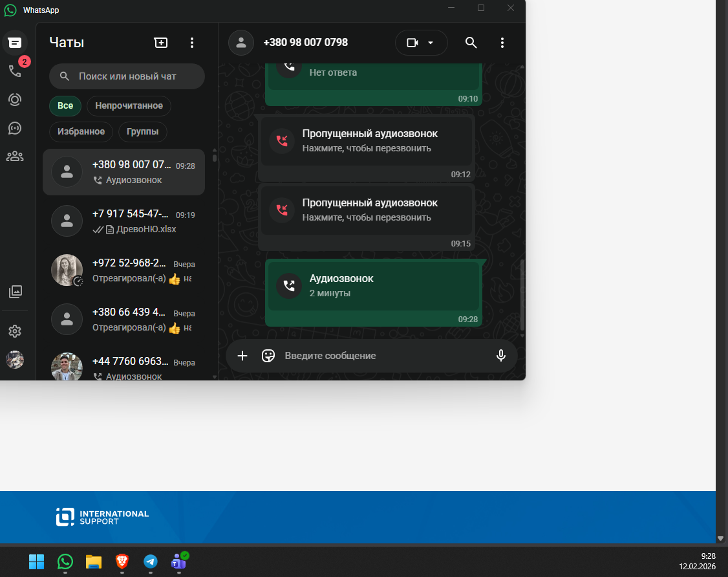Screen dimensions: 728x577
Task: Focus the chat search field
Action: [127, 76]
